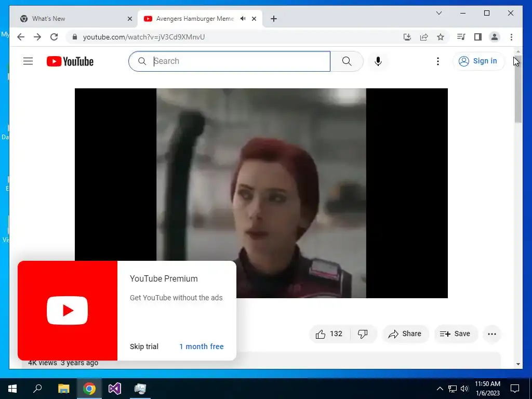Save the video to a playlist
Image resolution: width=532 pixels, height=399 pixels.
[455, 334]
